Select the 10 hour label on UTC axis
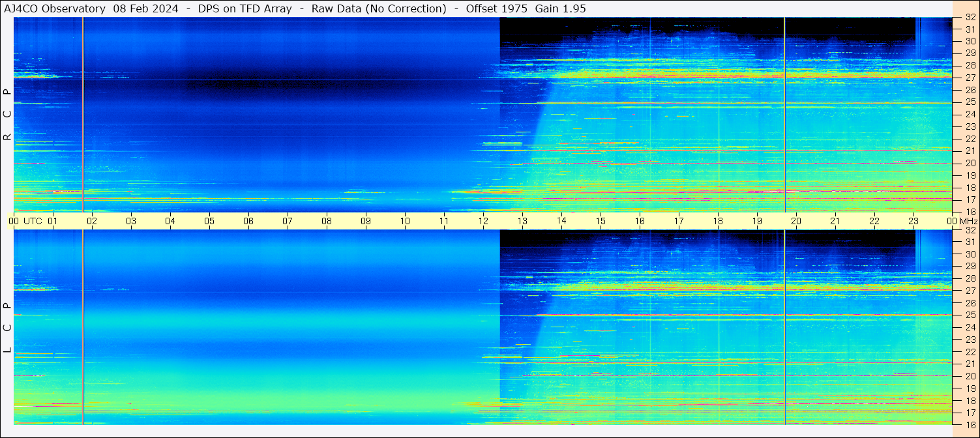 coord(405,221)
